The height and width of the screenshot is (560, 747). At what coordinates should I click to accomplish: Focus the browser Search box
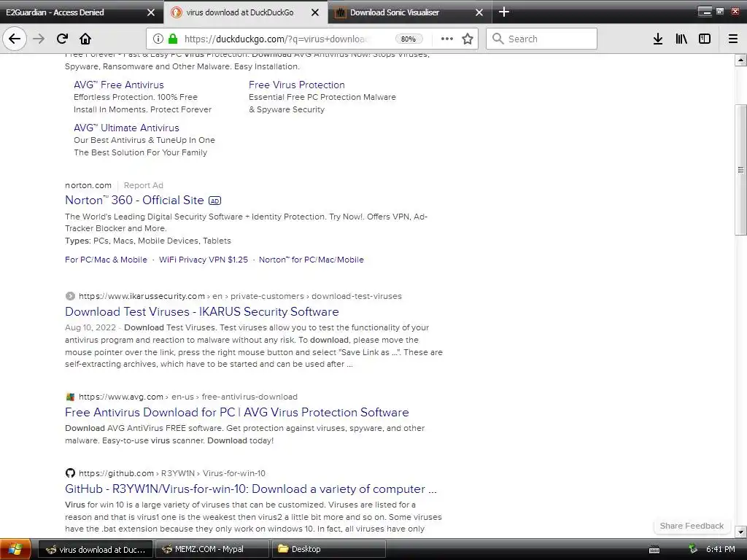coord(542,39)
